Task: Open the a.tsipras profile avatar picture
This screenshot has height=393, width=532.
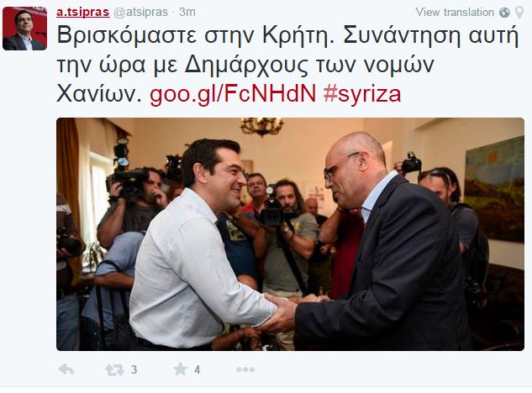Action: (24, 29)
